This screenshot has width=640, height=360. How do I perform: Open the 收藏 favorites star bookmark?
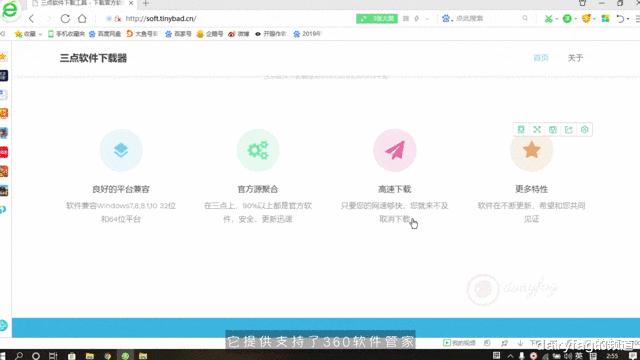[x=25, y=34]
